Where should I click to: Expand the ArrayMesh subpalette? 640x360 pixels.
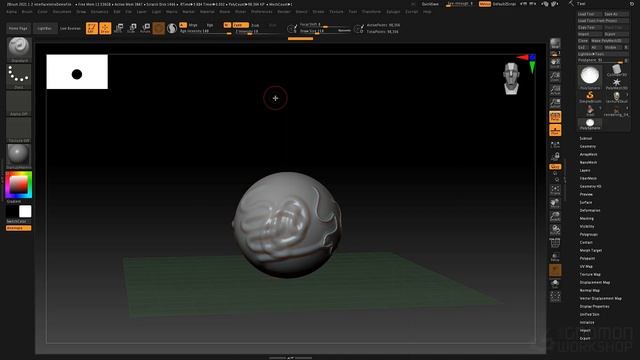589,154
